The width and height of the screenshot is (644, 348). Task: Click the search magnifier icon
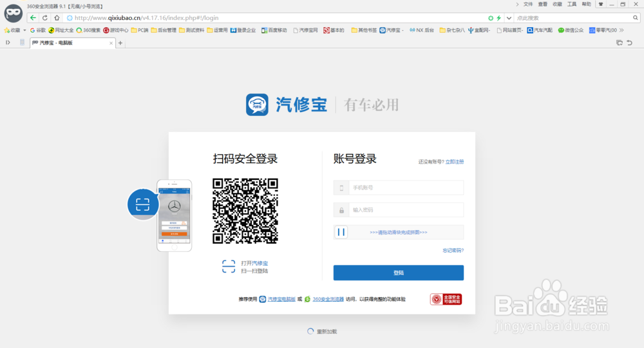[x=636, y=17]
